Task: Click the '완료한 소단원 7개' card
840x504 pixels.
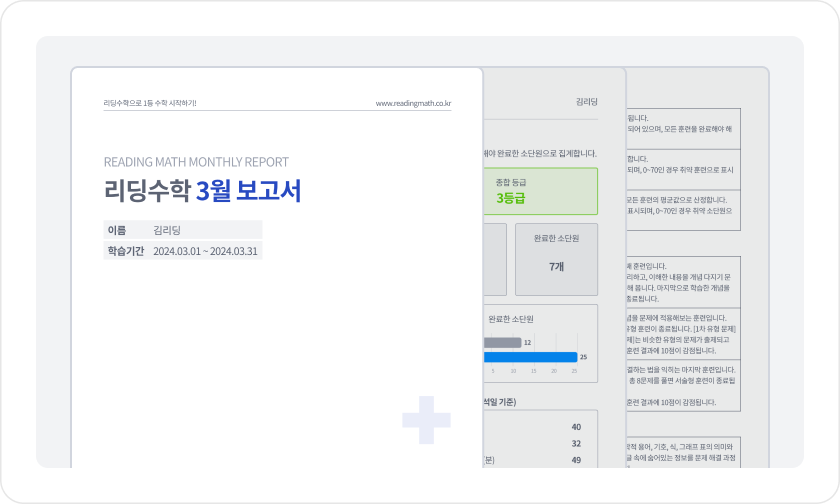Action: [x=557, y=259]
